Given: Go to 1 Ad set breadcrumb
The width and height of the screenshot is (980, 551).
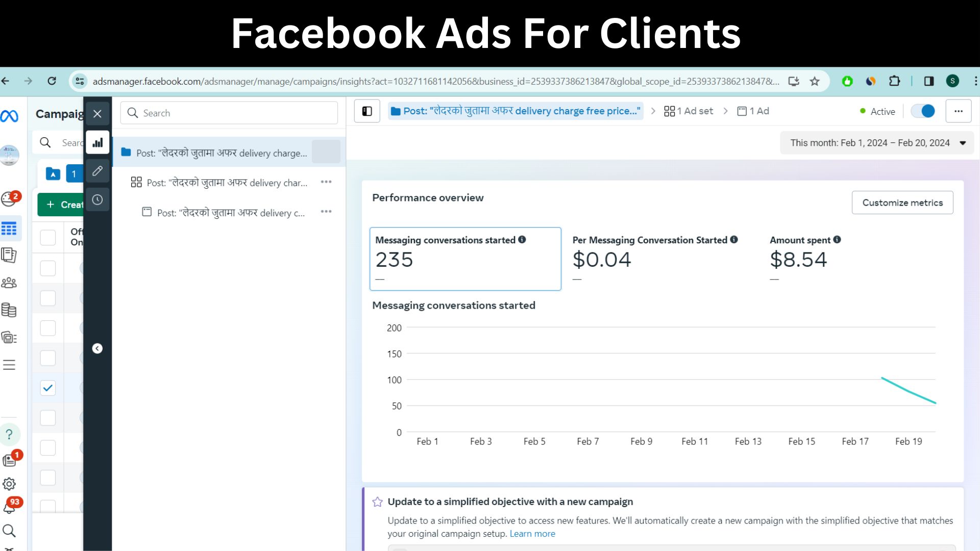Looking at the screenshot, I should (x=689, y=111).
